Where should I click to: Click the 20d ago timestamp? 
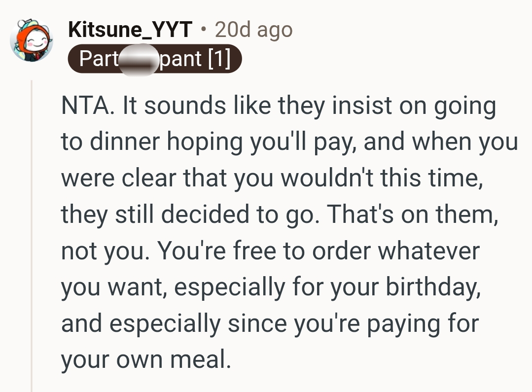pyautogui.click(x=254, y=31)
